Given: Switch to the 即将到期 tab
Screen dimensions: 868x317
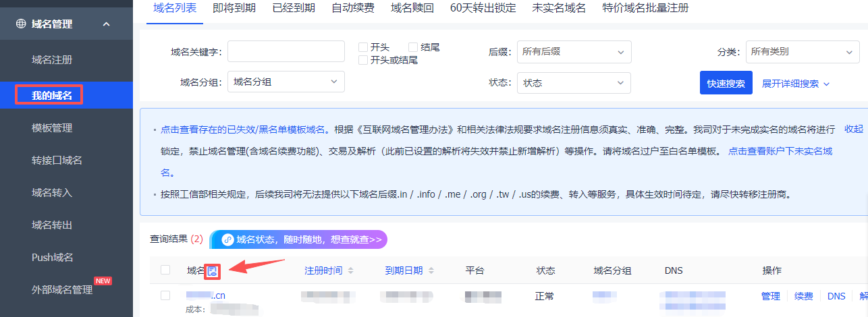Looking at the screenshot, I should tap(234, 8).
